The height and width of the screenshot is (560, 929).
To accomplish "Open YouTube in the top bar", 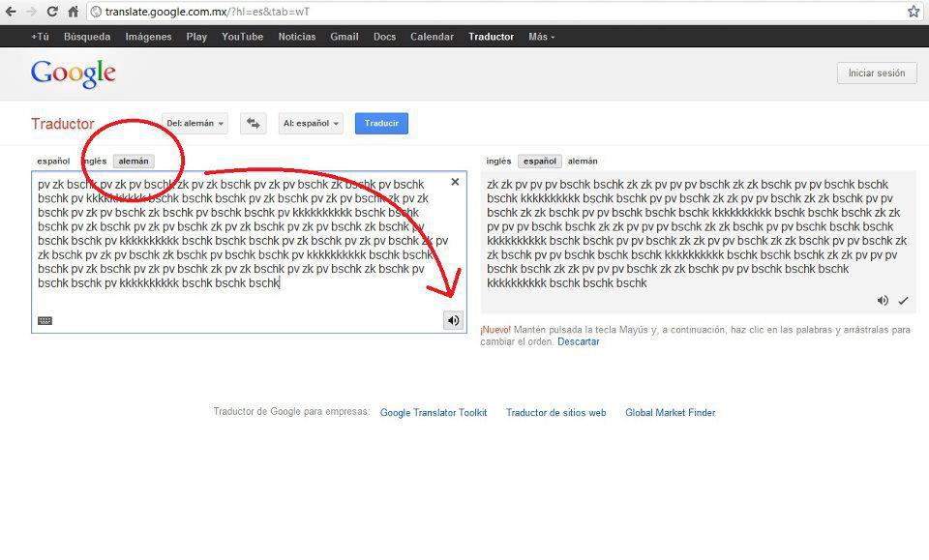I will (242, 37).
